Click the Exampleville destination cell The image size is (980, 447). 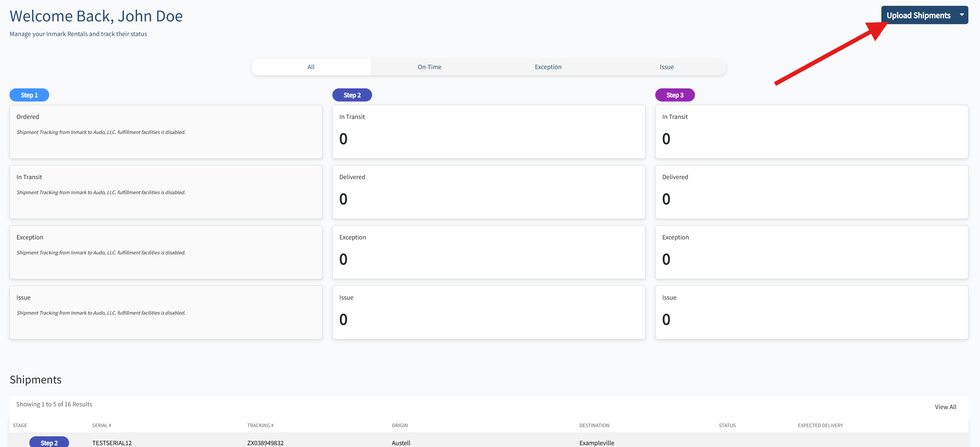[597, 443]
